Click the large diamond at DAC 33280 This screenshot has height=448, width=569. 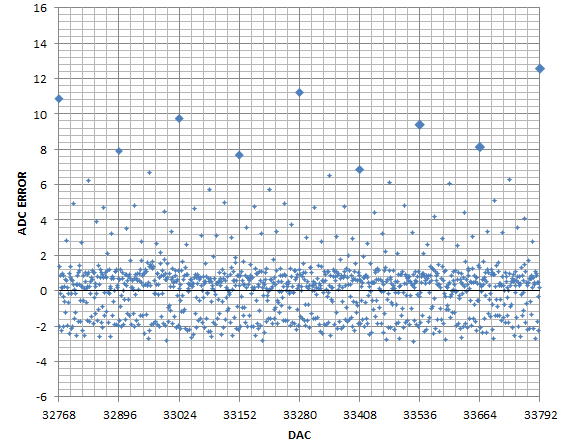(x=299, y=93)
